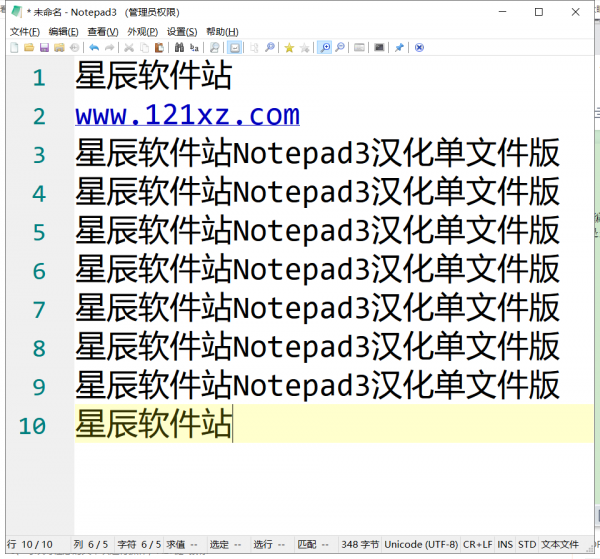Open a file via folder icon

pyautogui.click(x=29, y=47)
